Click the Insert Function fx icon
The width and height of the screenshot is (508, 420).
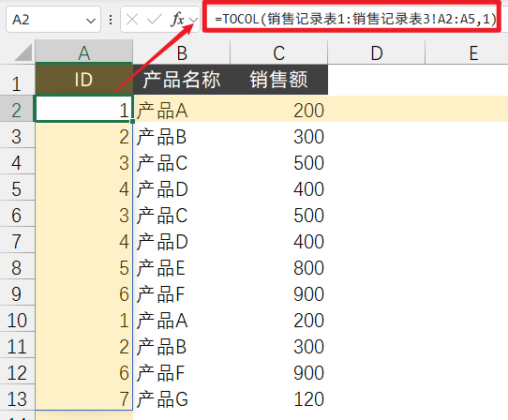click(x=177, y=19)
